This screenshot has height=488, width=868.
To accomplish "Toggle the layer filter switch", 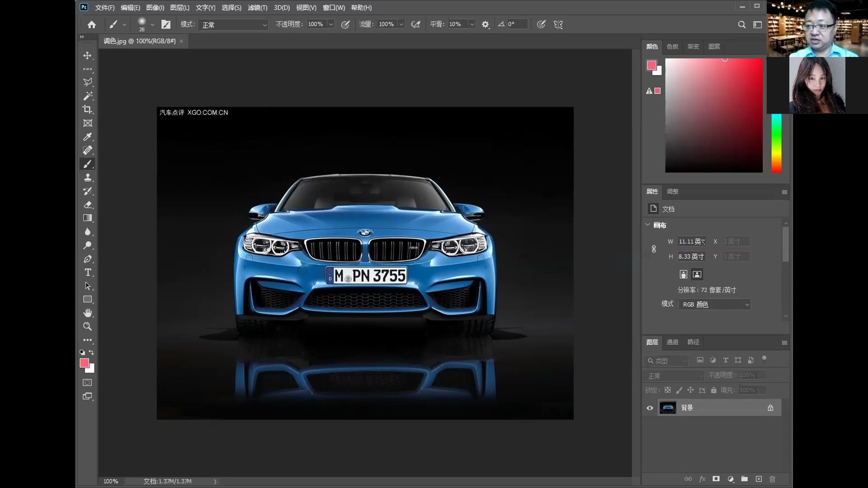I will (x=764, y=358).
